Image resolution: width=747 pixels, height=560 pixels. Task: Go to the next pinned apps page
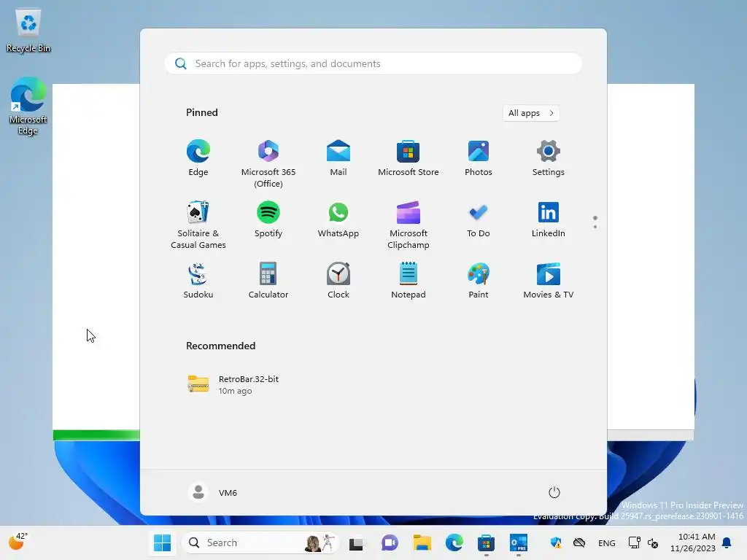[x=595, y=227]
